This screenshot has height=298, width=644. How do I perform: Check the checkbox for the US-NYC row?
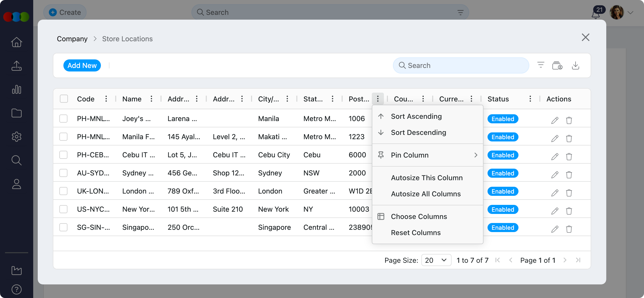tap(64, 209)
